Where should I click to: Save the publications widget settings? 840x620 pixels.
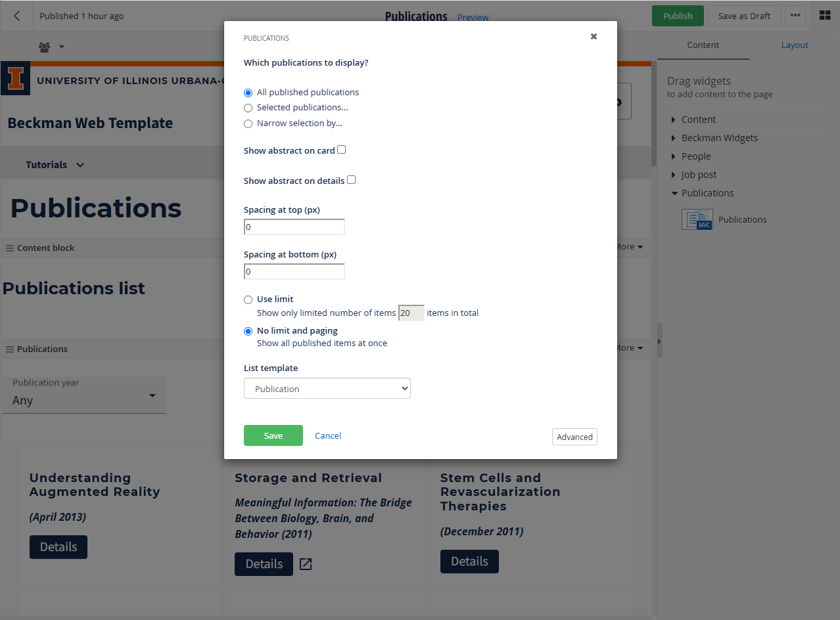(273, 435)
